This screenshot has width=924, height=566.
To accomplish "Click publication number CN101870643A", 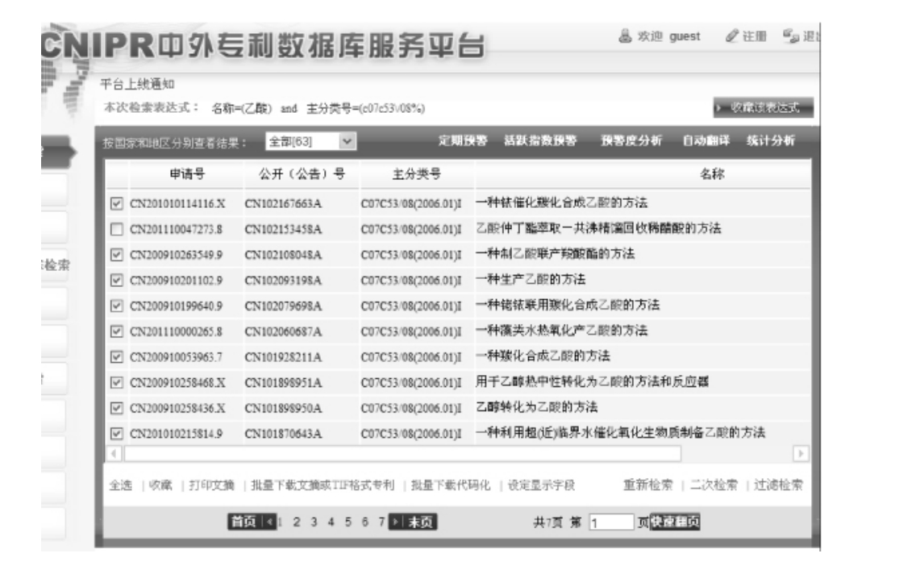I will (283, 434).
